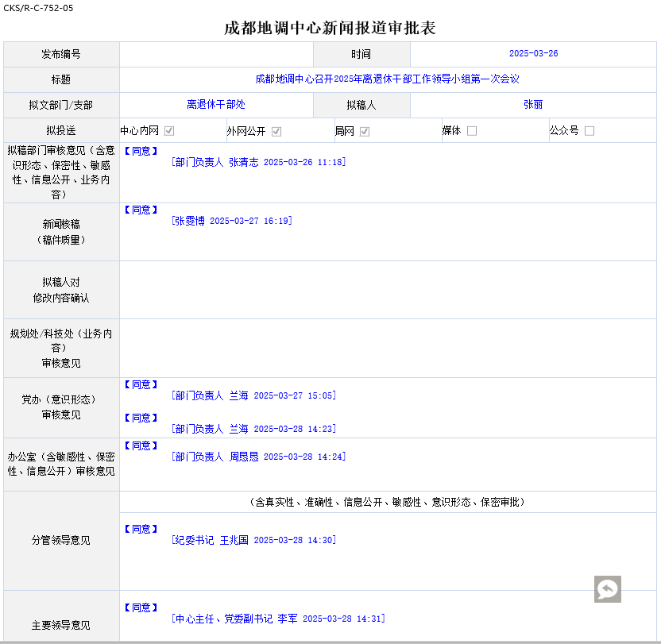Enable the 媒体 checkbox
Viewport: 661px width, 644px height.
[472, 131]
